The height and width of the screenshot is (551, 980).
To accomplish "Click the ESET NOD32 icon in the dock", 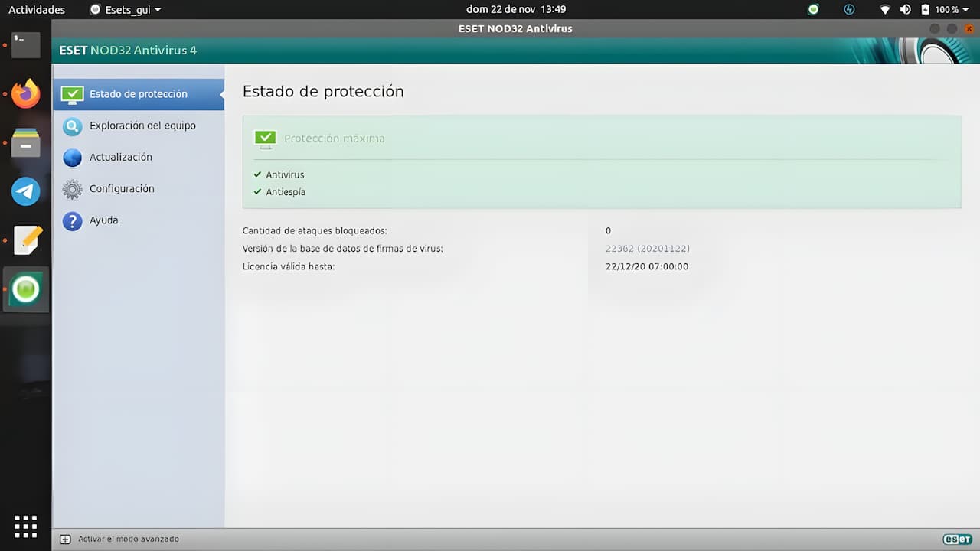I will coord(25,289).
